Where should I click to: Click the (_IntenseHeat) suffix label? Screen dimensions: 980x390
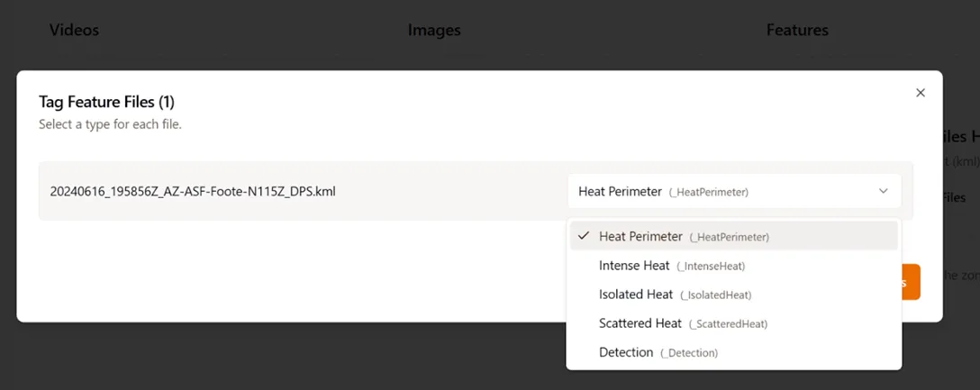(712, 267)
